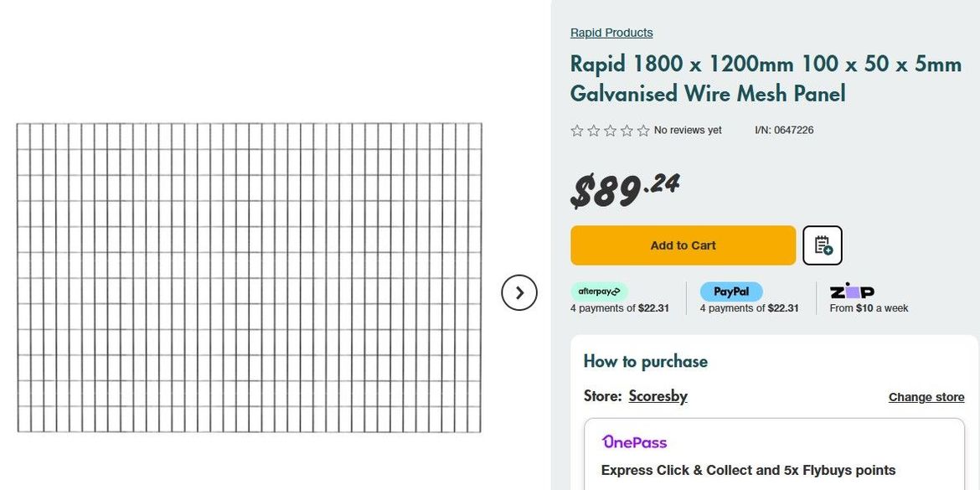This screenshot has width=980, height=490.
Task: Show the next product image
Action: 519,292
